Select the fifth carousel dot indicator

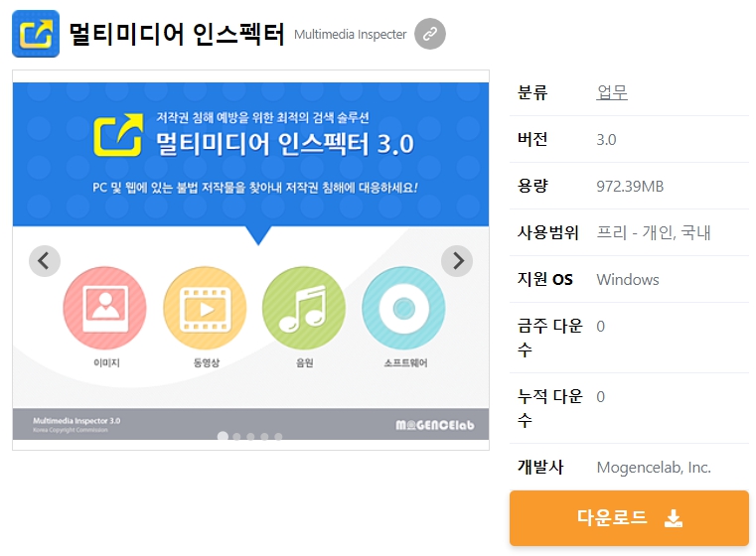(278, 437)
